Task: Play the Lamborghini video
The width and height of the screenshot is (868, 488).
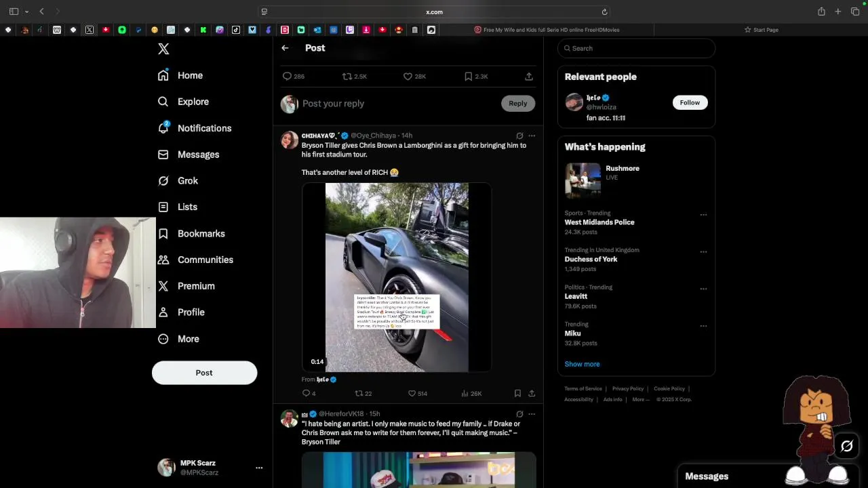Action: (x=397, y=277)
